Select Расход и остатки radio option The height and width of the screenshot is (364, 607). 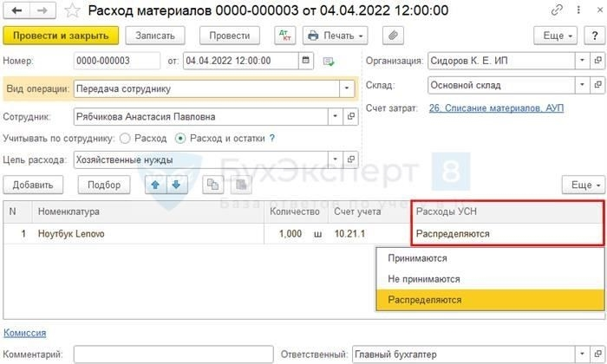pos(180,138)
